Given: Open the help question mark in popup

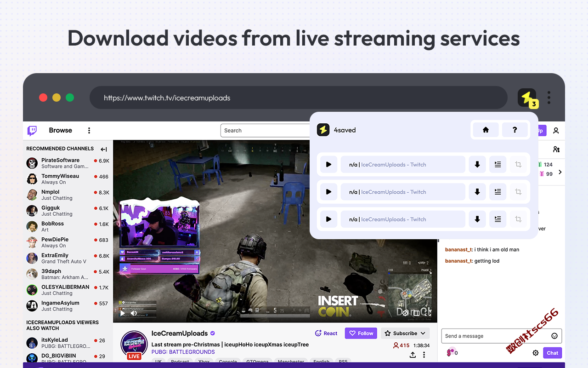Looking at the screenshot, I should coord(514,130).
